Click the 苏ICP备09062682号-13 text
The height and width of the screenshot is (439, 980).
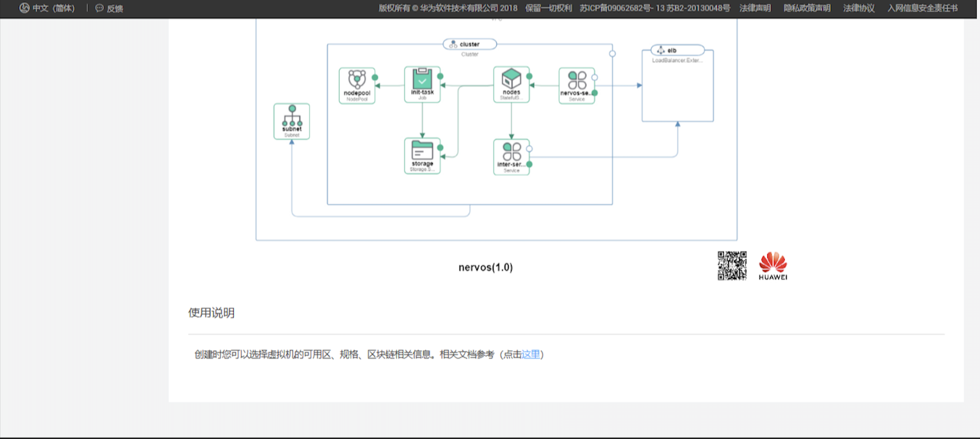(622, 8)
